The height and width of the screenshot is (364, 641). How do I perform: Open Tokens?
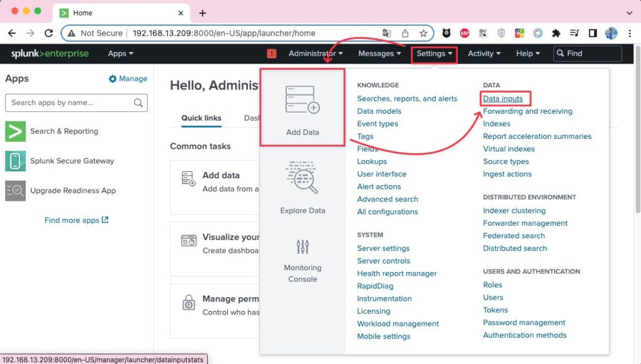[x=496, y=310]
